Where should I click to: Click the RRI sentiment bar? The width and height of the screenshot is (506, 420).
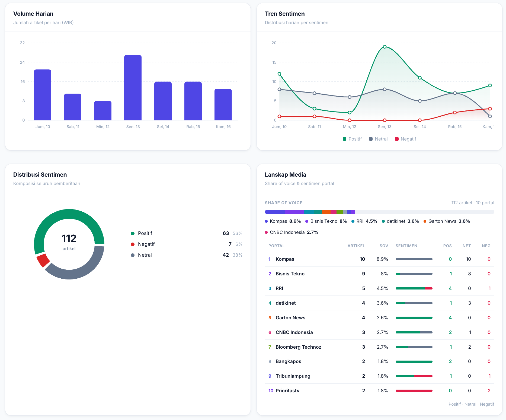pyautogui.click(x=414, y=288)
